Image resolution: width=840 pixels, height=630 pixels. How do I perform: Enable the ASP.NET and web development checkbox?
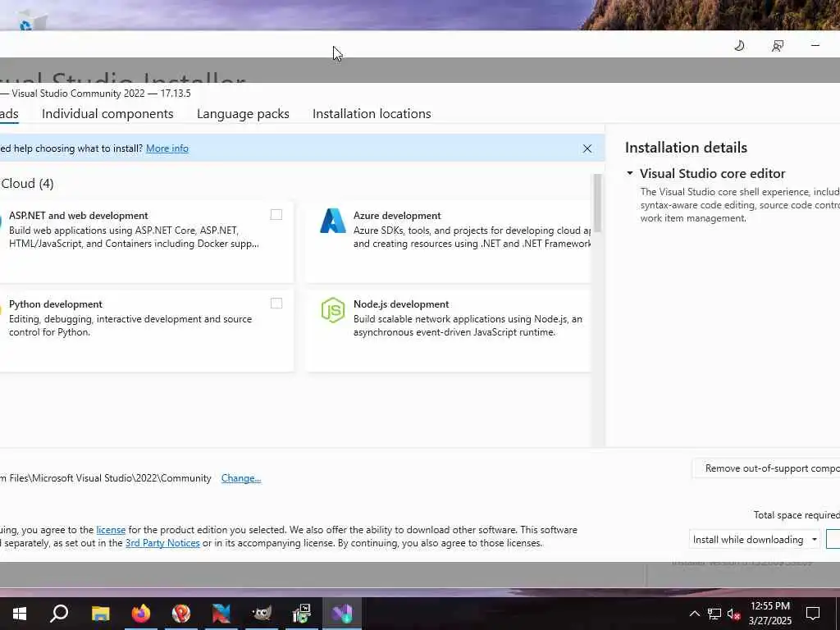276,215
